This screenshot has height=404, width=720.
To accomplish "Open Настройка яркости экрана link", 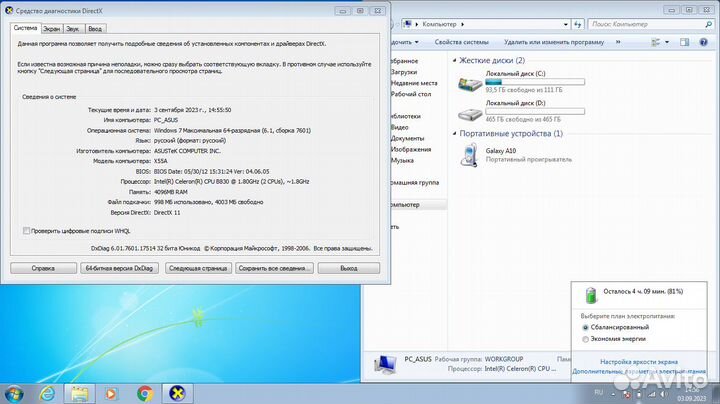I will [639, 362].
